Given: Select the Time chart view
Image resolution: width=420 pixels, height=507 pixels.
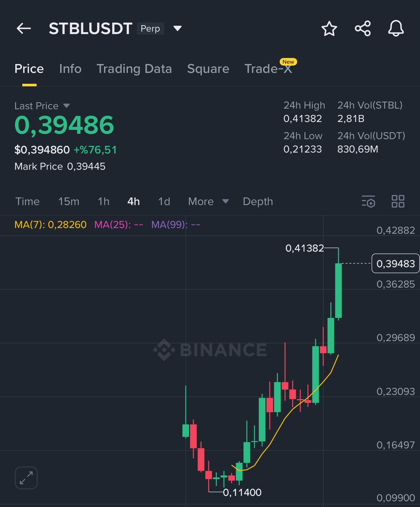Looking at the screenshot, I should pyautogui.click(x=27, y=202).
